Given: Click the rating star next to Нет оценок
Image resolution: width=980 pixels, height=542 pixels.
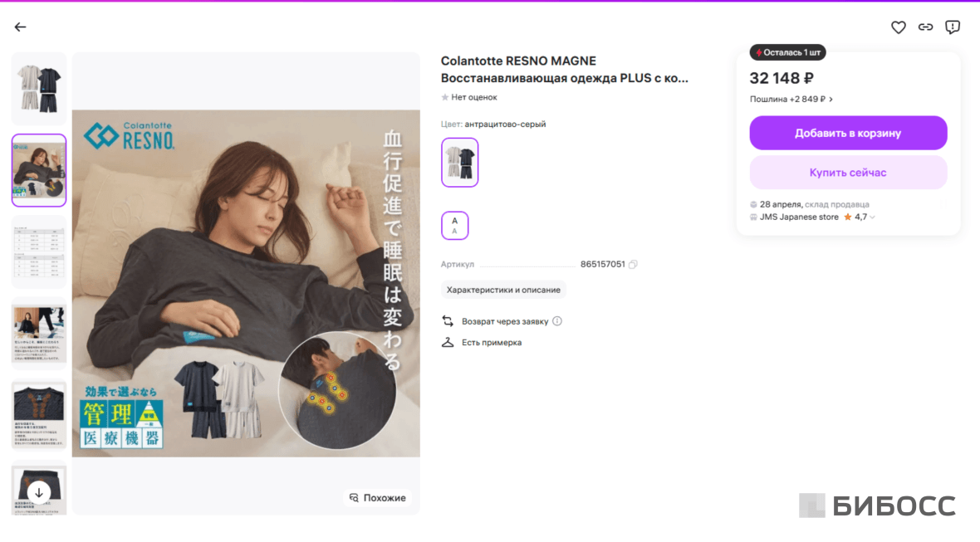Looking at the screenshot, I should 444,97.
